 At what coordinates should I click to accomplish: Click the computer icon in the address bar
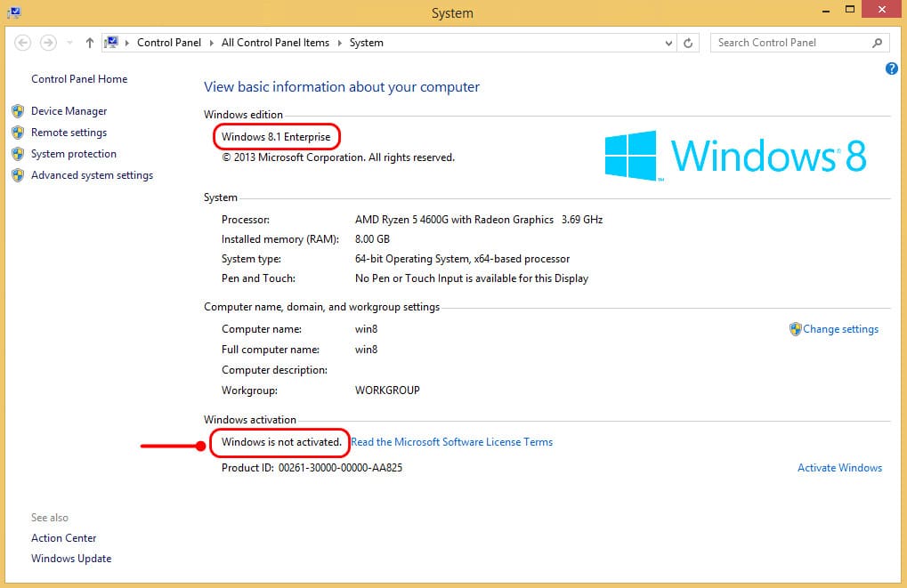point(111,43)
